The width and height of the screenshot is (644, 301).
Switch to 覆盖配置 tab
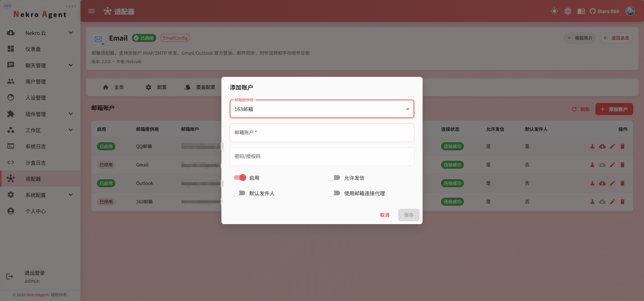tap(200, 87)
